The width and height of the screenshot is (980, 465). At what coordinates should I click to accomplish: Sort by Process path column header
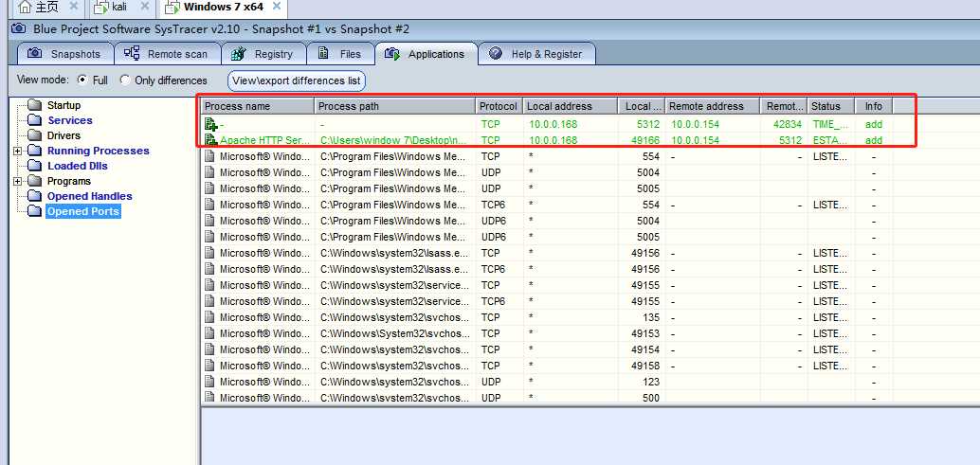click(x=395, y=106)
